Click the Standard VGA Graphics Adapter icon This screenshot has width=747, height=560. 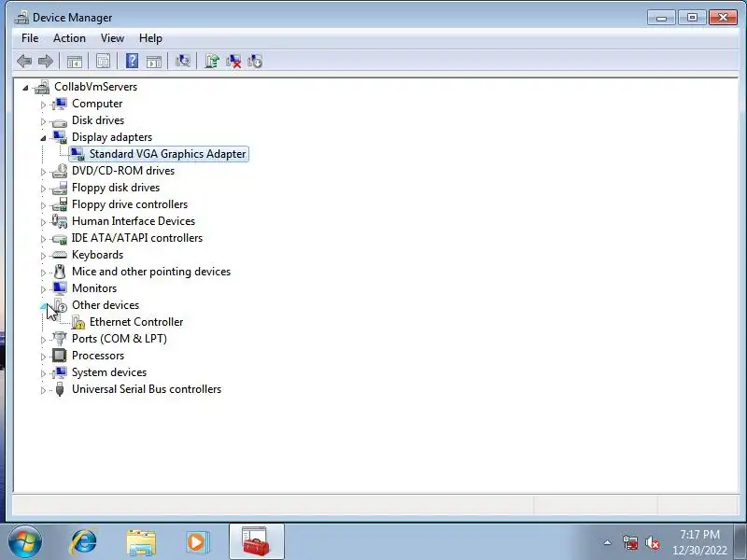[78, 154]
